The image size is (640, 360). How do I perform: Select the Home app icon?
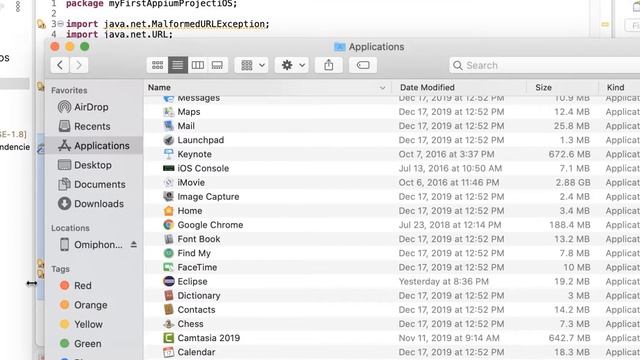coord(169,211)
